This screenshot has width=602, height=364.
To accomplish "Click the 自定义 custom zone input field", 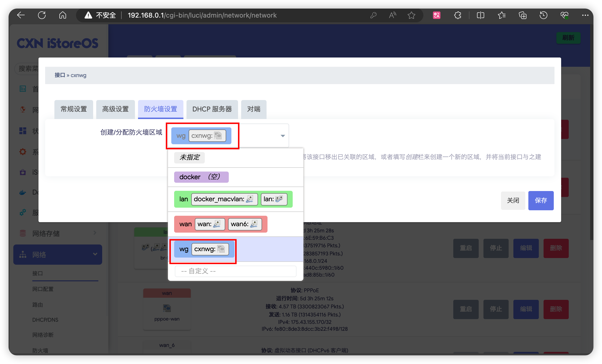I will 236,271.
